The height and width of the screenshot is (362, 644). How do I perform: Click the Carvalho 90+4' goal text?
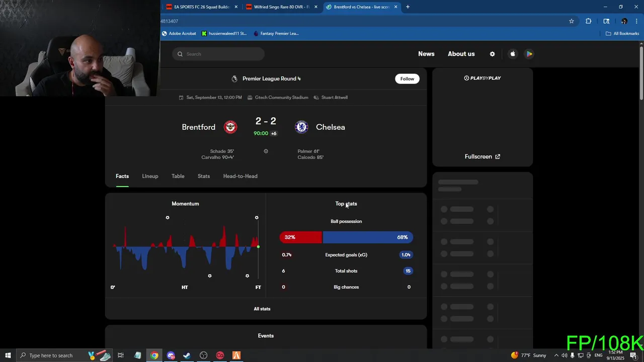pos(217,157)
